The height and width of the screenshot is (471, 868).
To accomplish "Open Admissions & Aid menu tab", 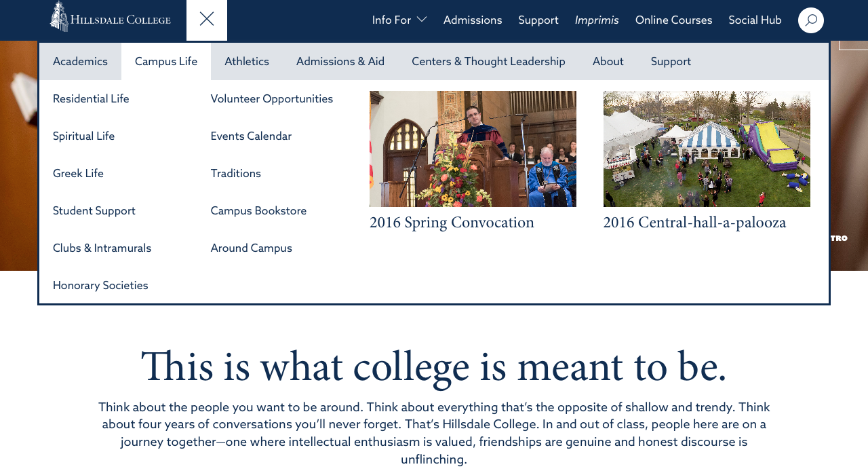I will (x=340, y=62).
